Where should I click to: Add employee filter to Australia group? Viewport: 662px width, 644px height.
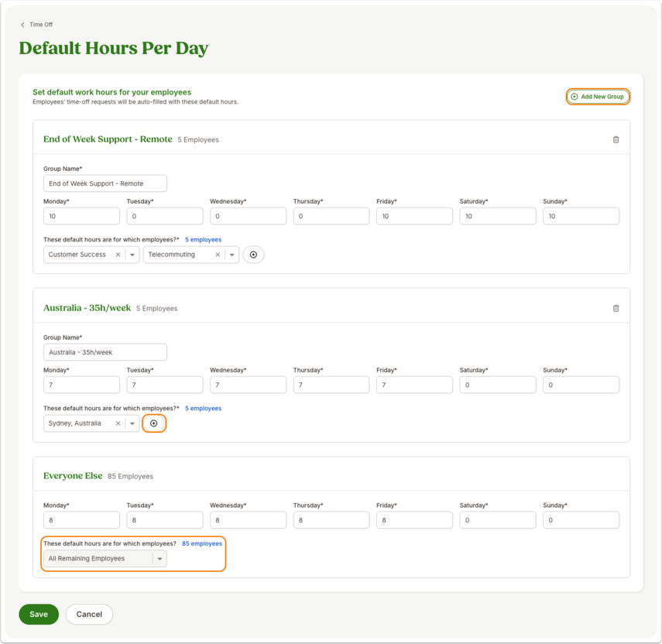153,423
